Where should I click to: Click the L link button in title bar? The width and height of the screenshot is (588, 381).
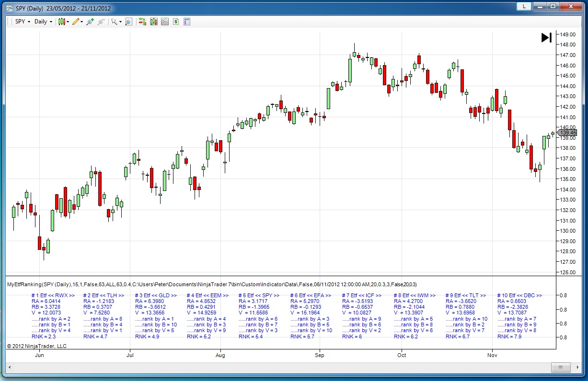[x=524, y=6]
